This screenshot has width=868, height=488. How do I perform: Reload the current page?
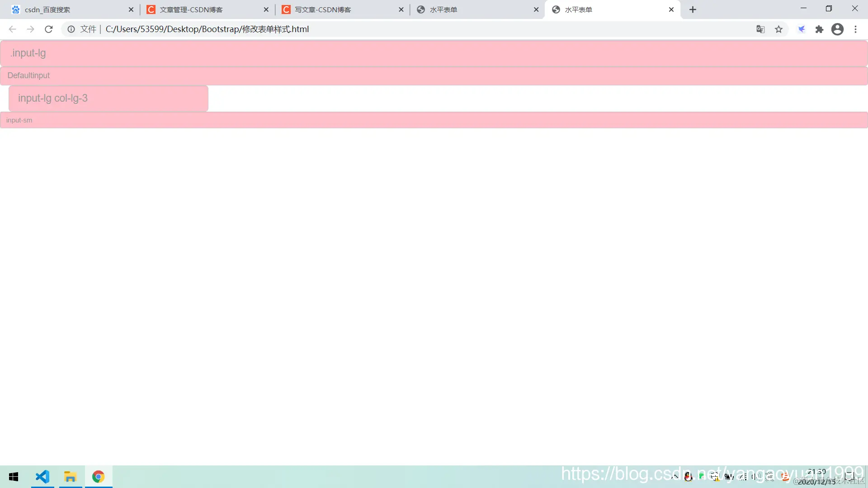click(x=49, y=29)
